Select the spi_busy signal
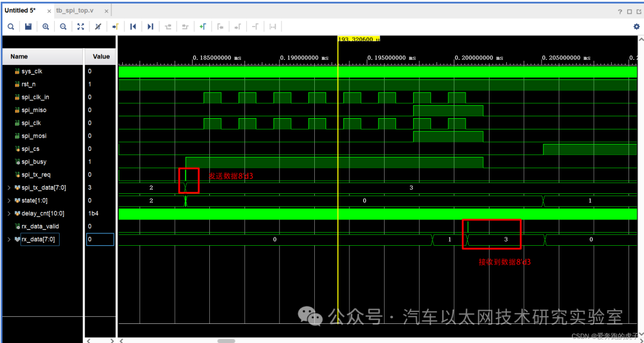This screenshot has height=343, width=644. [33, 162]
